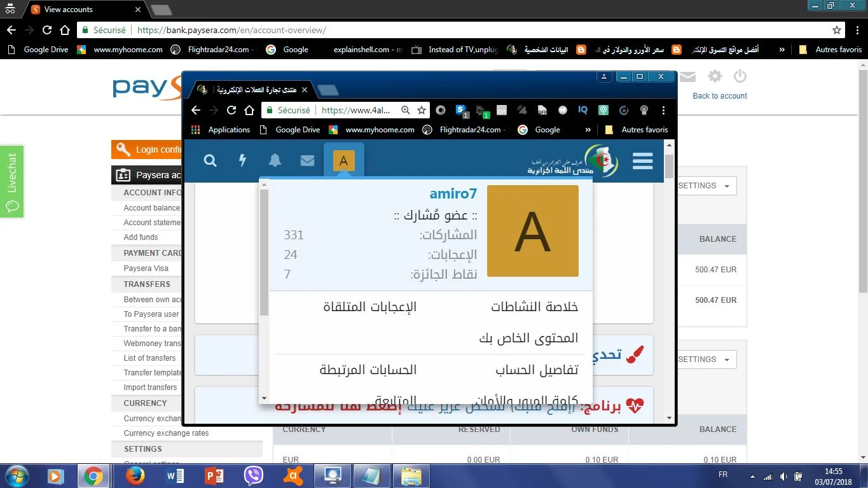Click Paysera settings gear icon
Screen dimensions: 868x488
click(x=715, y=77)
